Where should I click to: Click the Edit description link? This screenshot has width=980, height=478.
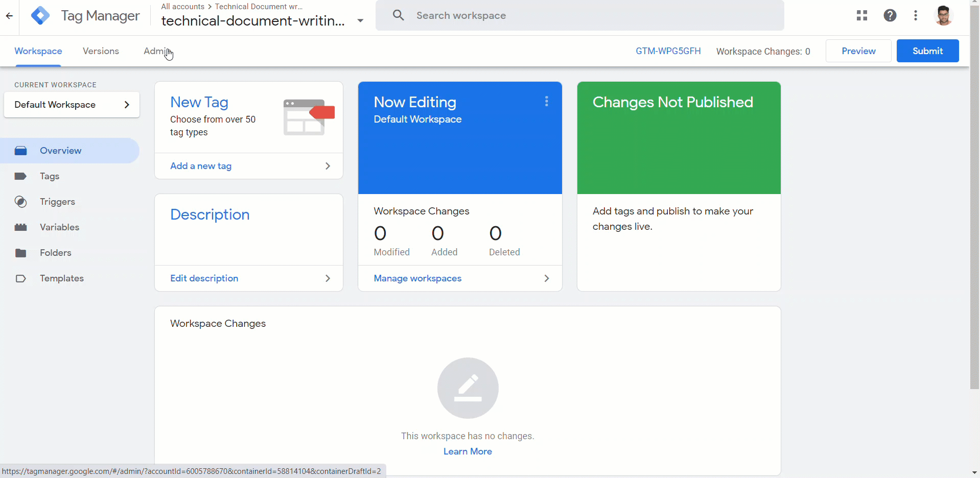[204, 278]
